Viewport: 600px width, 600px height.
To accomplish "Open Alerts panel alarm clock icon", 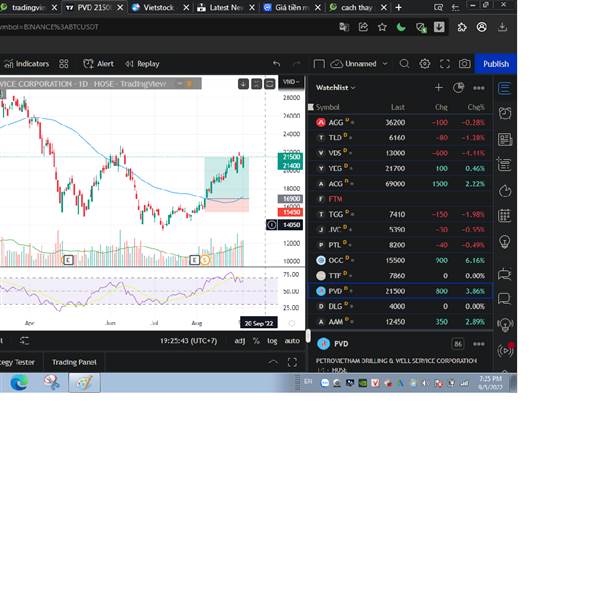I will [x=505, y=113].
